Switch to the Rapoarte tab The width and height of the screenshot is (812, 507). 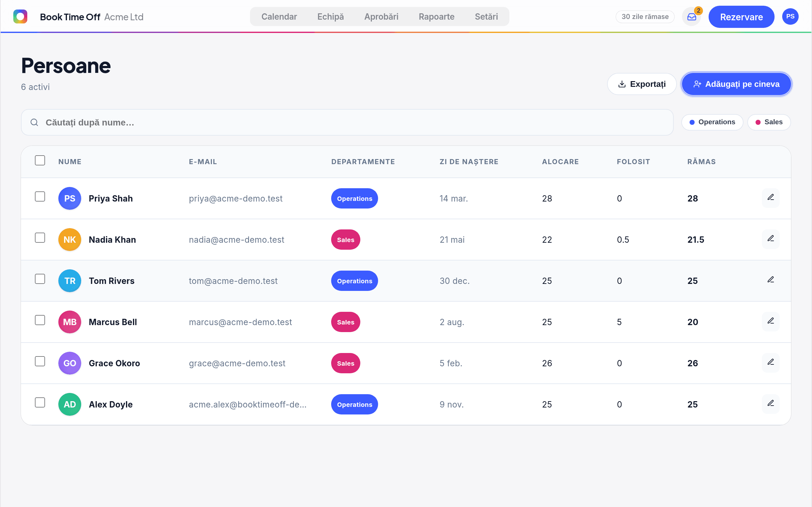point(436,17)
